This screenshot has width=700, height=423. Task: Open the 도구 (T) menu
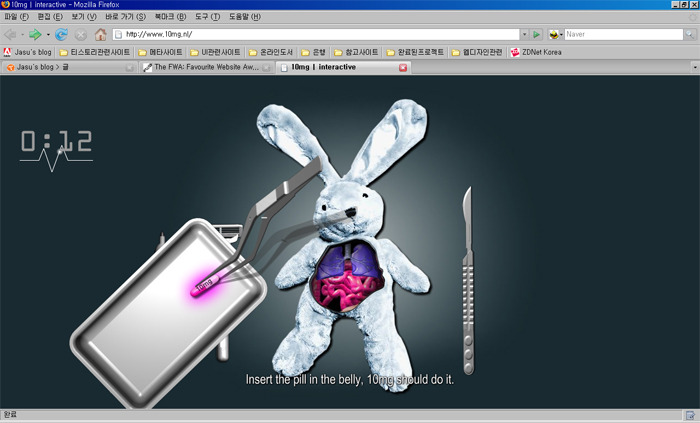pyautogui.click(x=207, y=17)
